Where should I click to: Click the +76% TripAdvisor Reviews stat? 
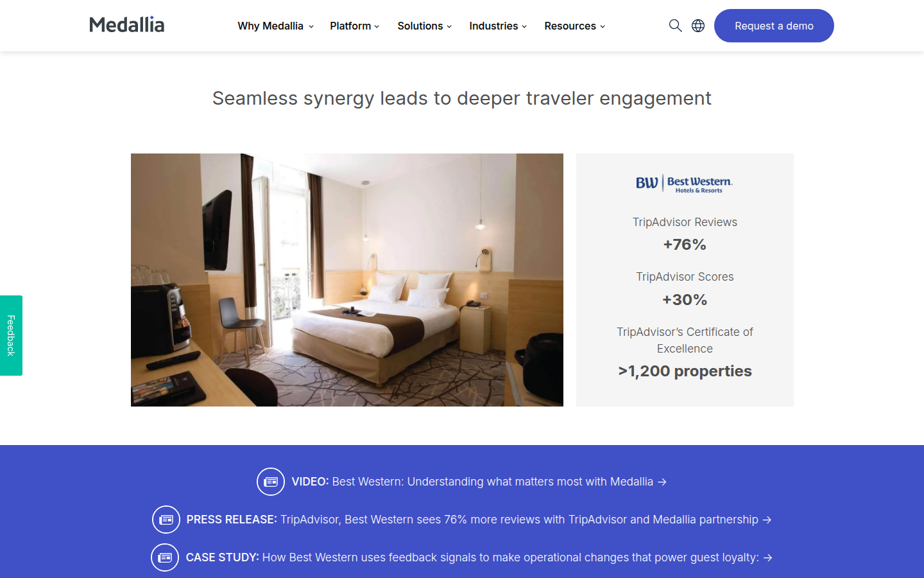click(x=685, y=245)
